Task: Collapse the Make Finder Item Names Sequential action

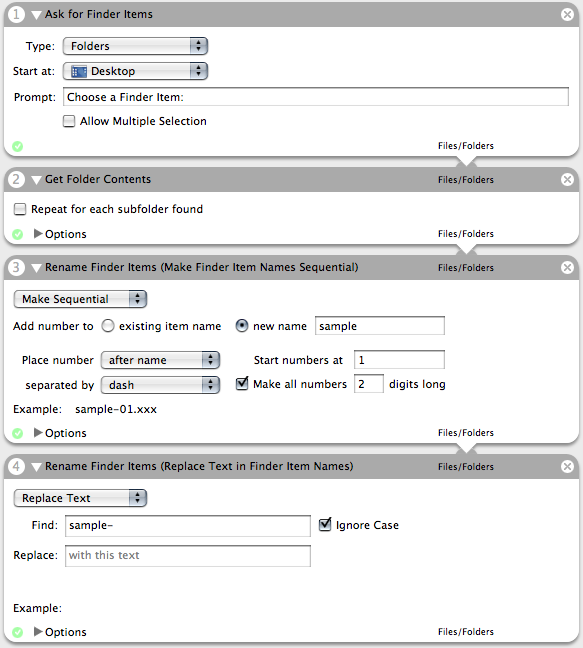Action: coord(36,268)
